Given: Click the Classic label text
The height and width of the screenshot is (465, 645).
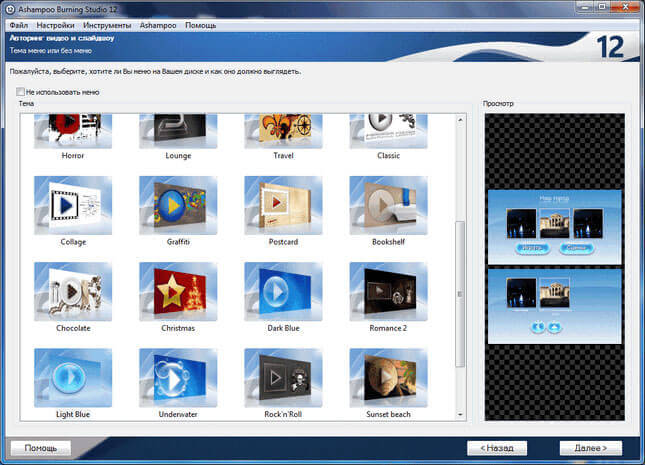Looking at the screenshot, I should tap(388, 156).
